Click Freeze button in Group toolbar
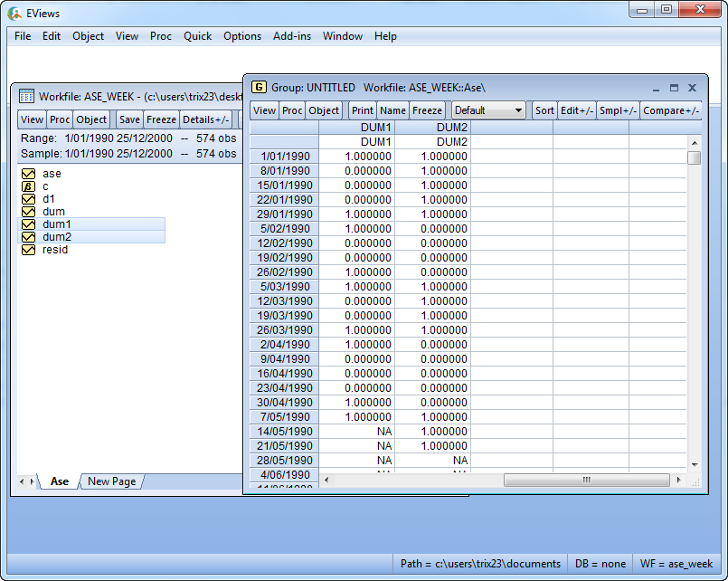The image size is (728, 581). [x=427, y=110]
